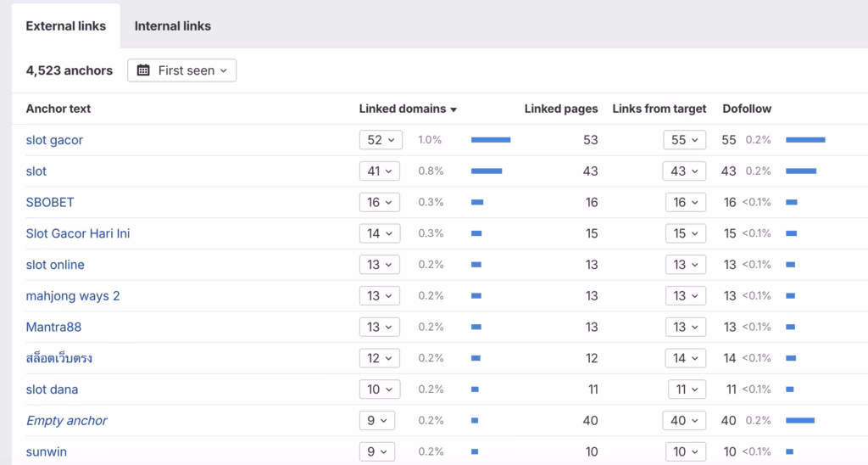Expand 43 links from target for slot

tap(684, 171)
